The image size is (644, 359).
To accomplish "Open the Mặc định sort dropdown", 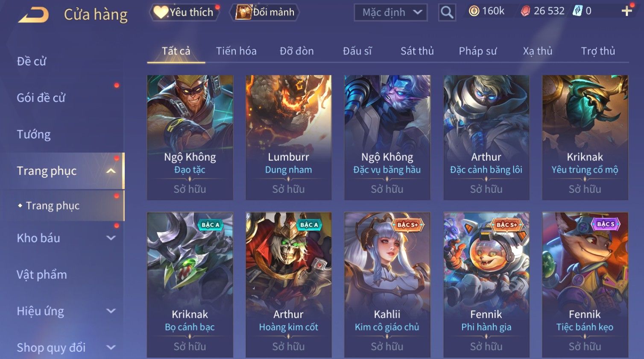I will tap(390, 12).
